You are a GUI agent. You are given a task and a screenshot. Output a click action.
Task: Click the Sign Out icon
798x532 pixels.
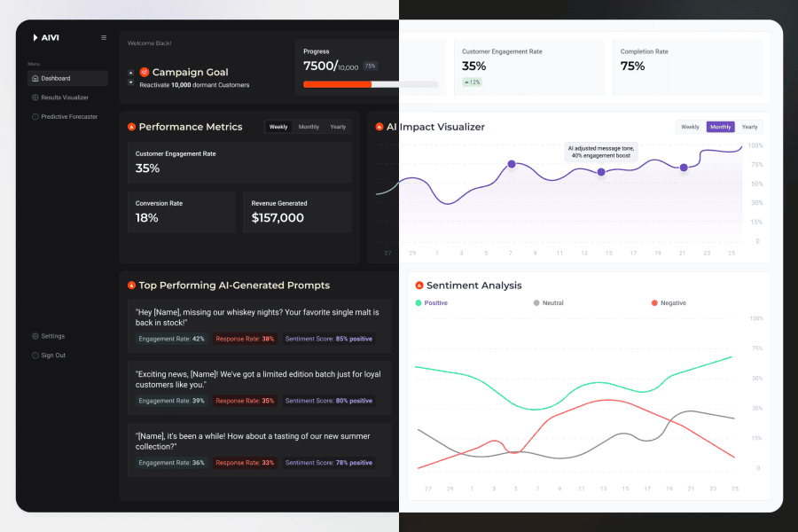(35, 356)
